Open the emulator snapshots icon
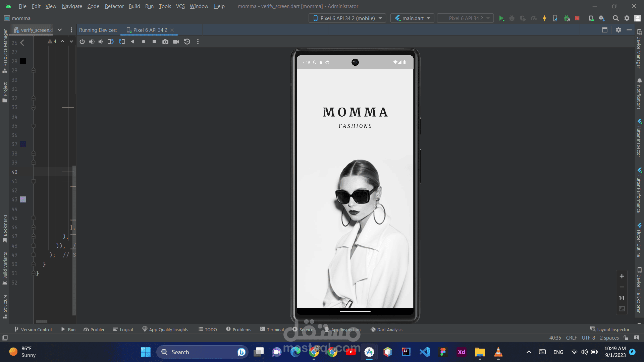Viewport: 644px width, 362px height. [x=187, y=42]
